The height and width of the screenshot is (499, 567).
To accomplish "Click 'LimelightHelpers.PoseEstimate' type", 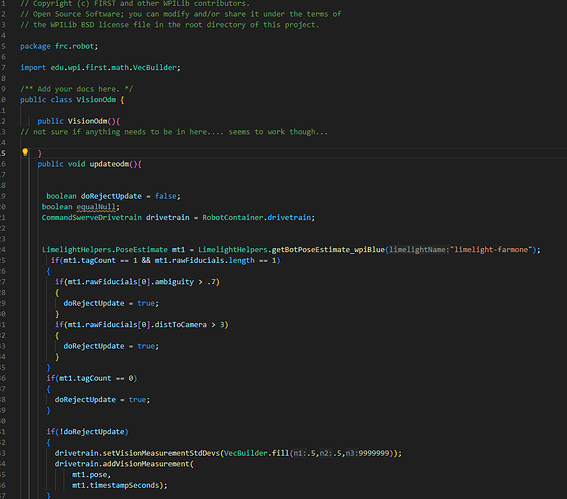I will coord(105,250).
